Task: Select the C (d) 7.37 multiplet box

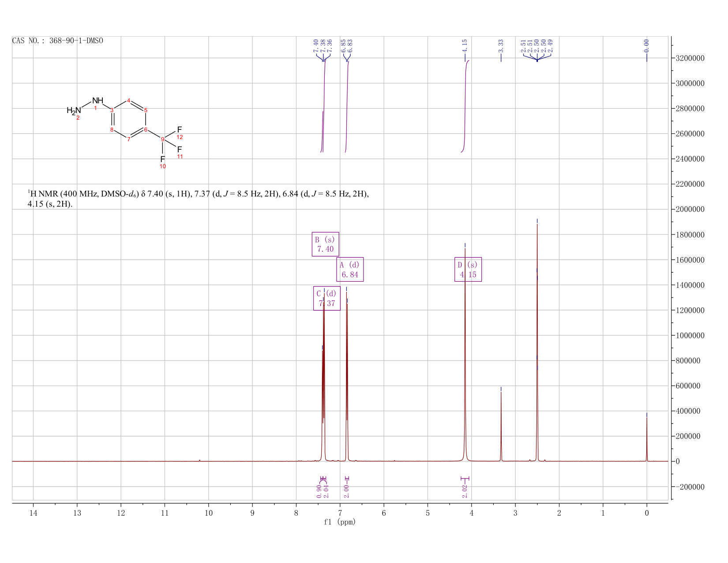Action: tap(327, 298)
